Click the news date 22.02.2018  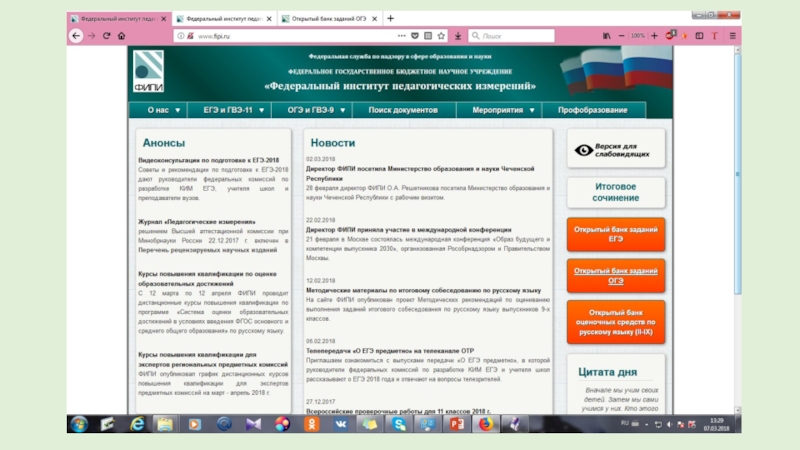[320, 220]
